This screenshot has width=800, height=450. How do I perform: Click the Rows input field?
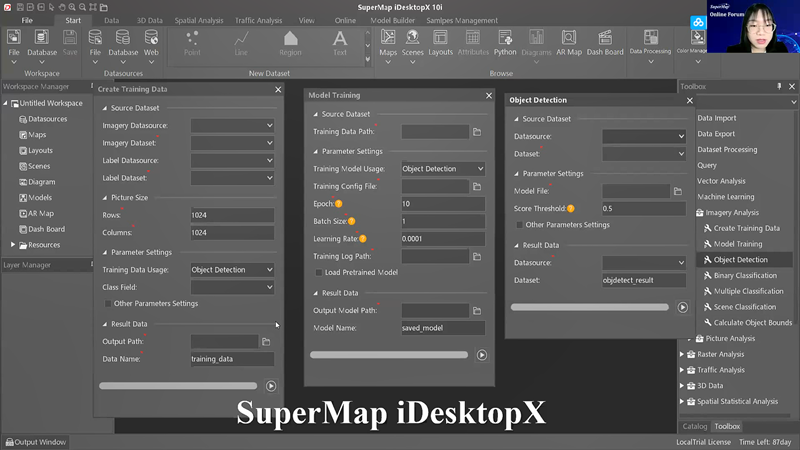click(x=232, y=215)
